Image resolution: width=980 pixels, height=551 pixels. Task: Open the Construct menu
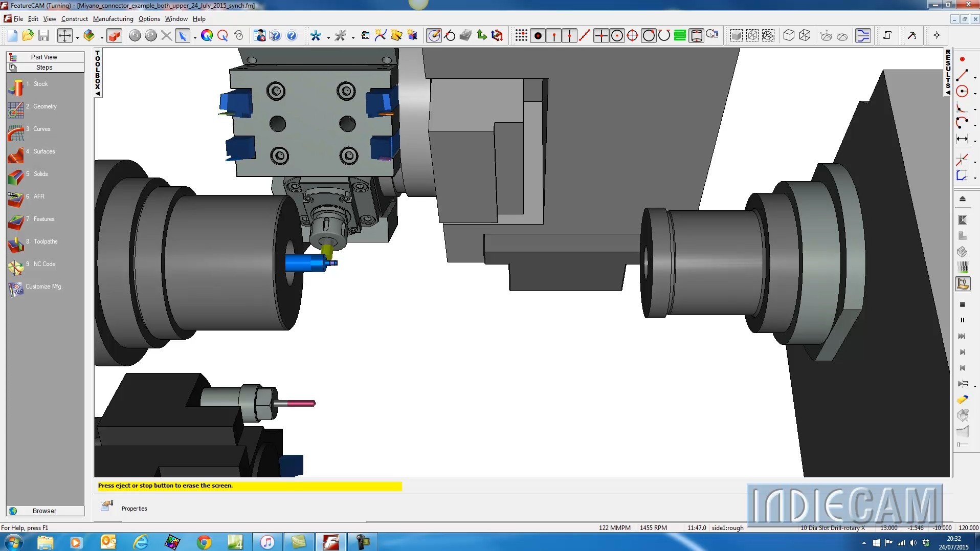(x=75, y=19)
